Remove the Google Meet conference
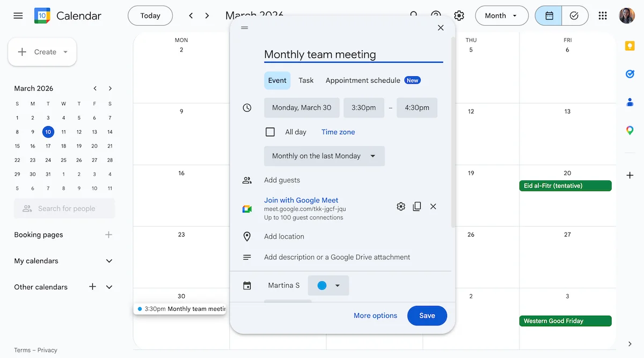This screenshot has height=358, width=644. pyautogui.click(x=433, y=206)
